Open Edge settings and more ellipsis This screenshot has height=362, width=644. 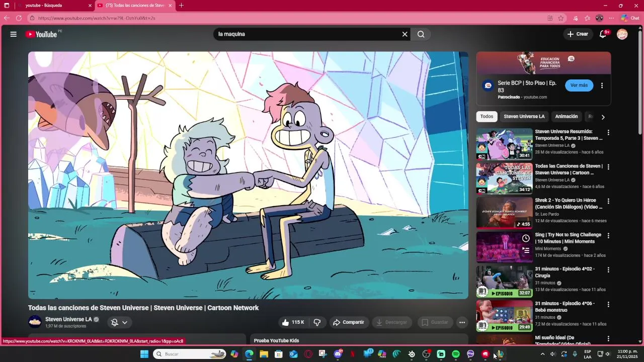(611, 18)
